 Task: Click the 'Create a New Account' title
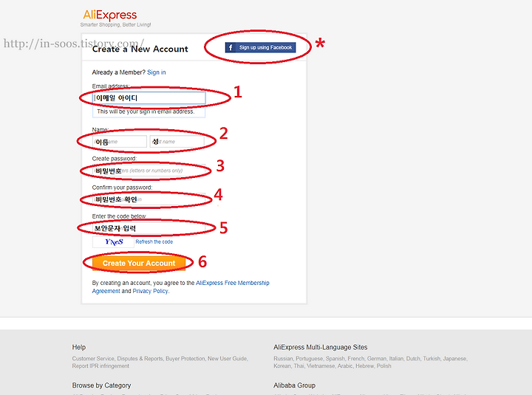coord(140,49)
